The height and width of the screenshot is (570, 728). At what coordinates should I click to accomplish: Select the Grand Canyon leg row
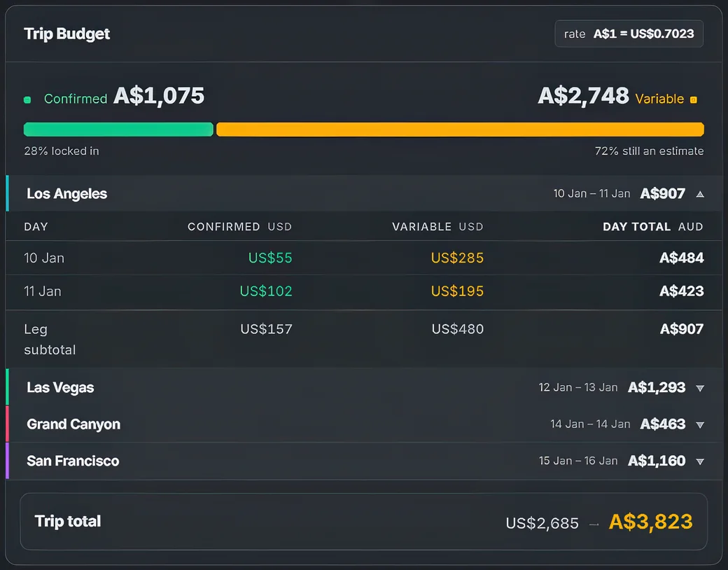[x=364, y=424]
